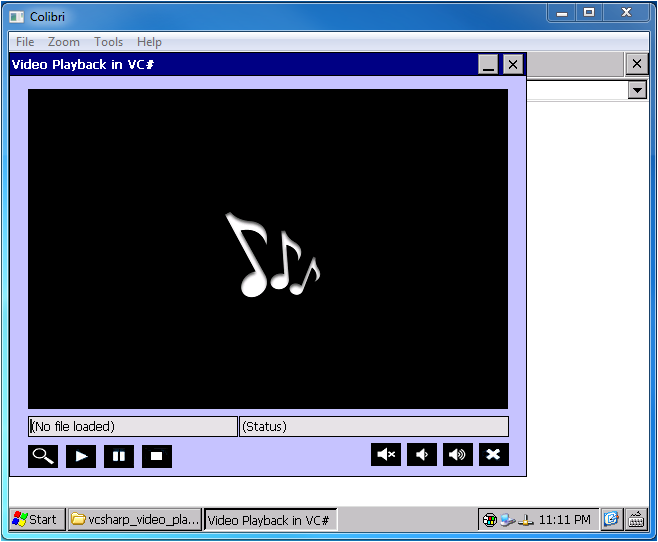Image resolution: width=658 pixels, height=542 pixels.
Task: Stop playback with the Stop button
Action: pyautogui.click(x=157, y=456)
